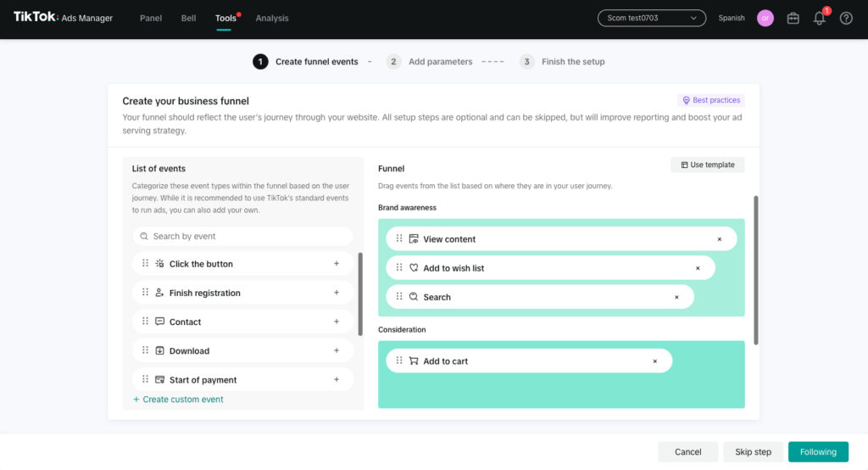
Task: Click the help question mark icon
Action: pyautogui.click(x=846, y=19)
